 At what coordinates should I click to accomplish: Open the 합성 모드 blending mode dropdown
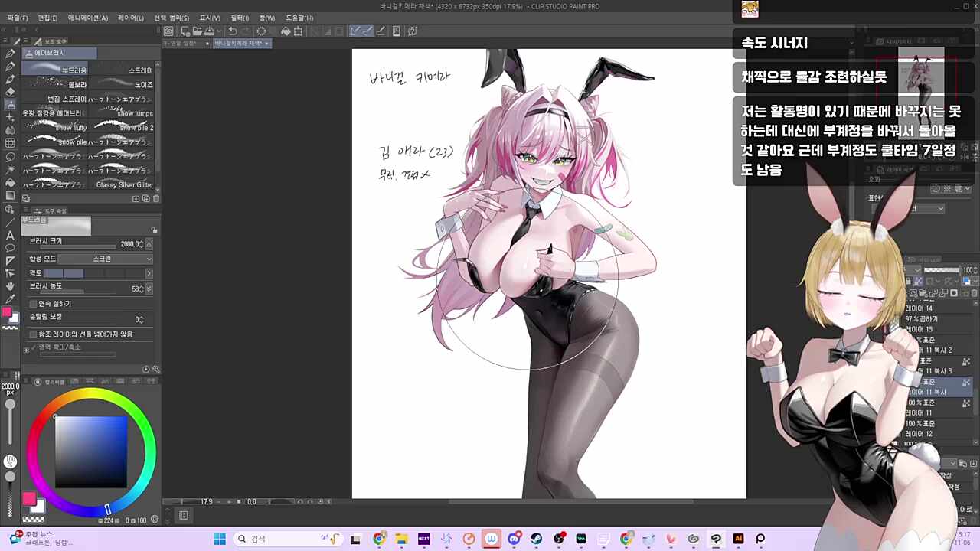[x=106, y=259]
